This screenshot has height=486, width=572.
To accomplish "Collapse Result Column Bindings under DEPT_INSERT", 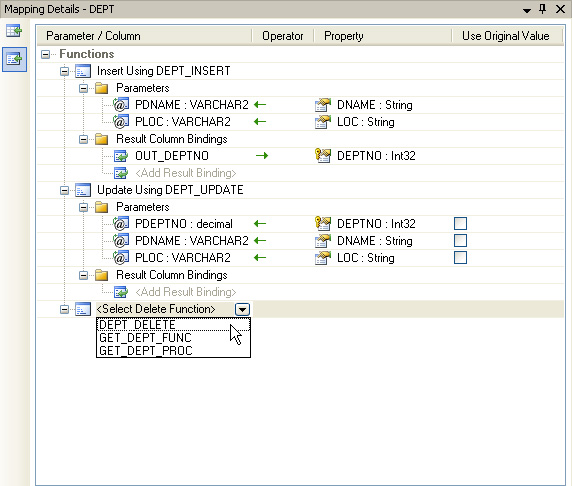I will click(83, 139).
